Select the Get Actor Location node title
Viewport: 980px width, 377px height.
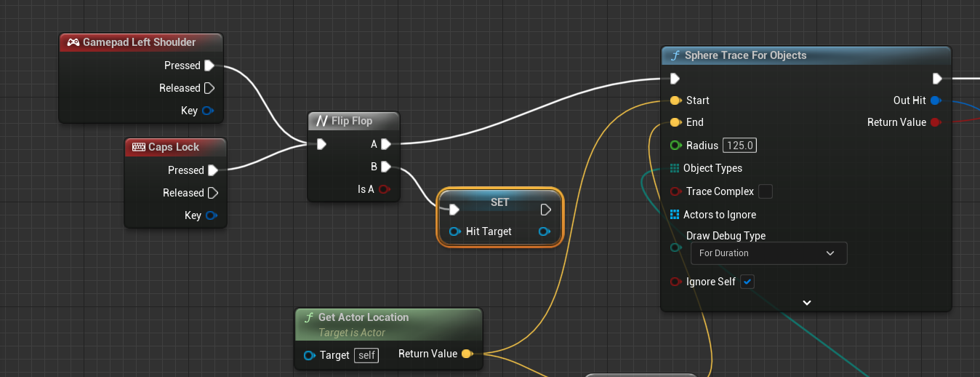(364, 317)
